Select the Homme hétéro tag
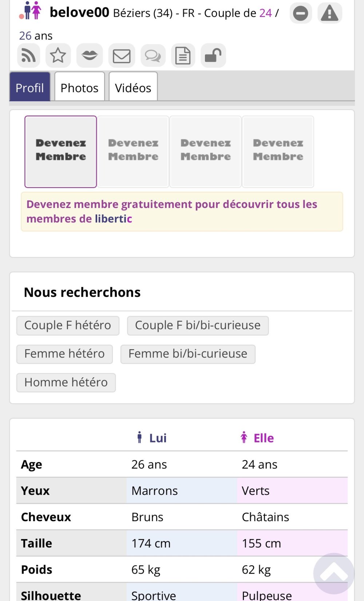The image size is (364, 601). tap(66, 382)
